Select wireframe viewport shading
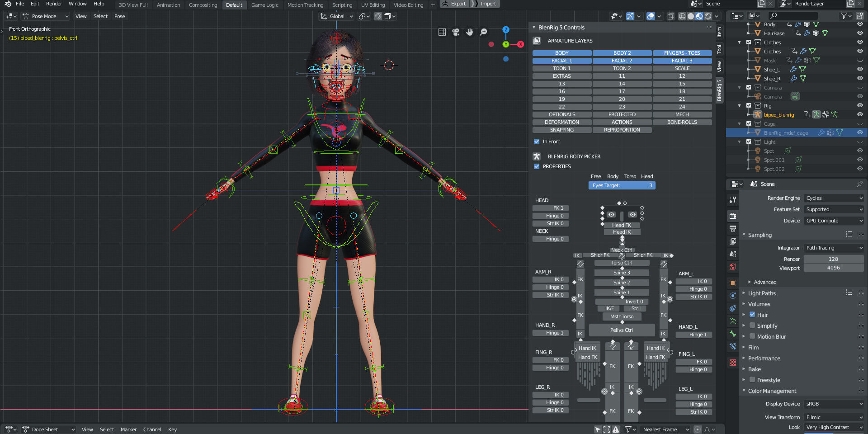 (x=682, y=16)
